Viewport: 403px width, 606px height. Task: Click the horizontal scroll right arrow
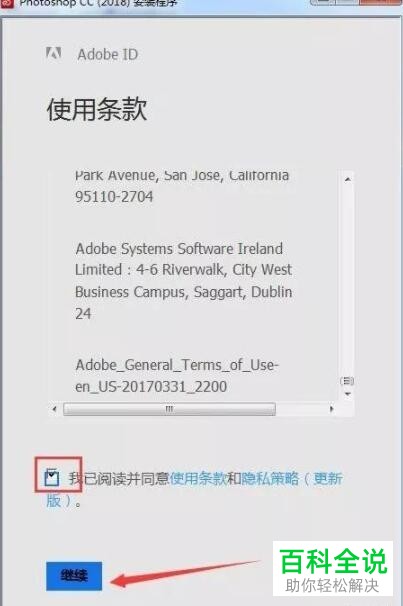point(331,409)
